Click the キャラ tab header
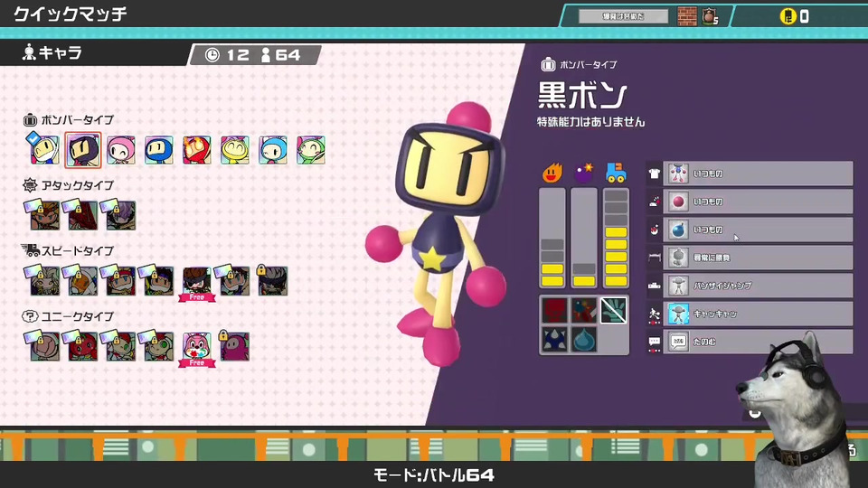Screen dimensions: 868x488 pos(52,53)
